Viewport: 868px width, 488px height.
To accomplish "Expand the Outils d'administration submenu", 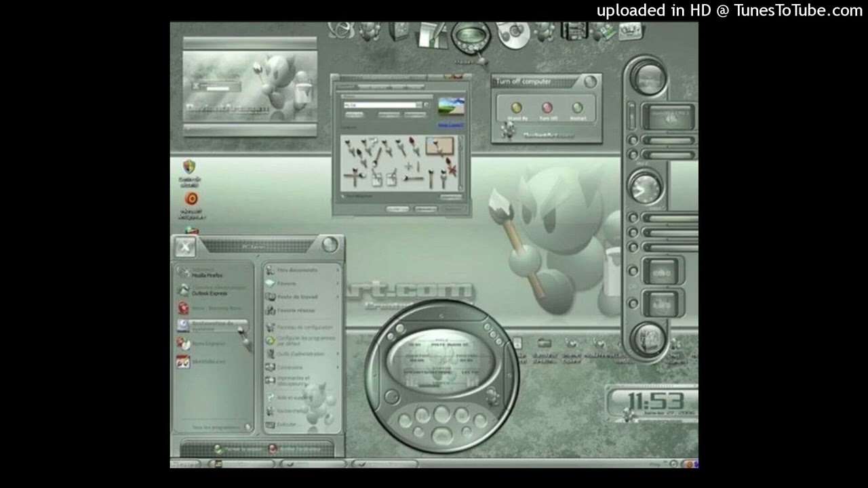I will click(302, 354).
